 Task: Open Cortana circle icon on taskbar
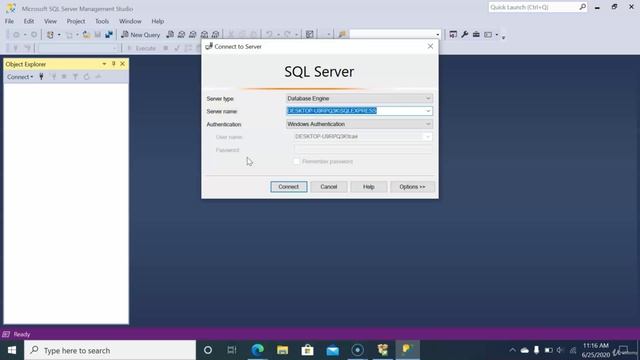[x=208, y=350]
